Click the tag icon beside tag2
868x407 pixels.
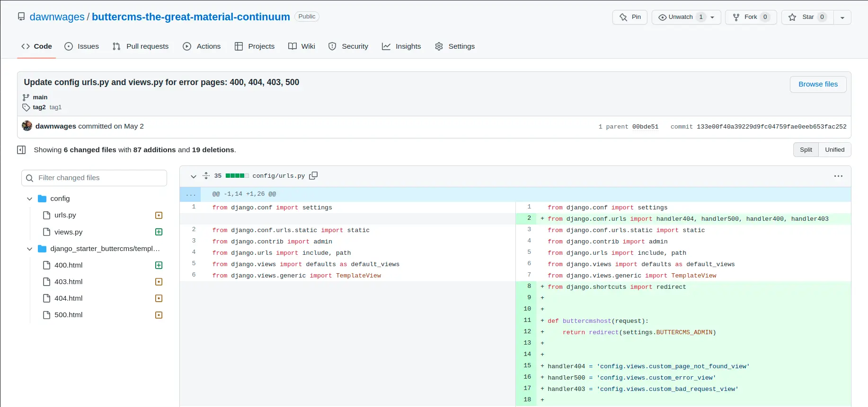click(26, 107)
